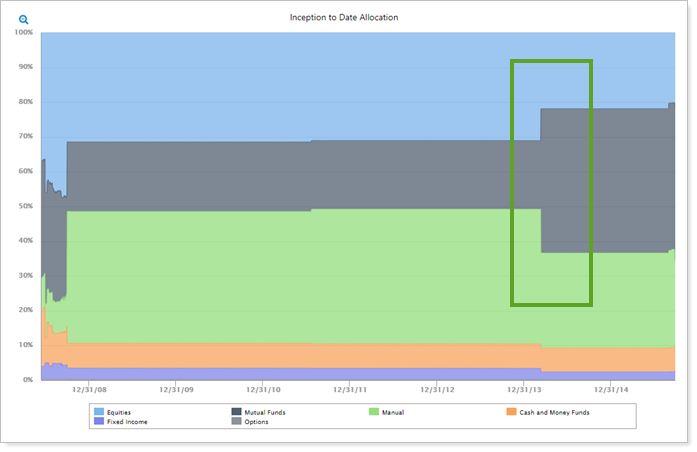The image size is (697, 452).
Task: Toggle the Manual series legend label
Action: point(393,412)
